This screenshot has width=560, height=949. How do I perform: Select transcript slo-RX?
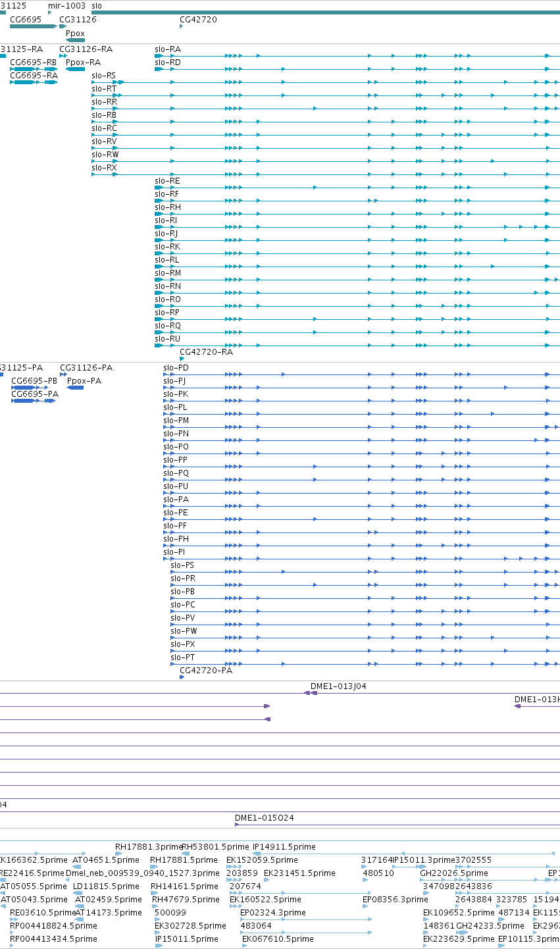[104, 168]
